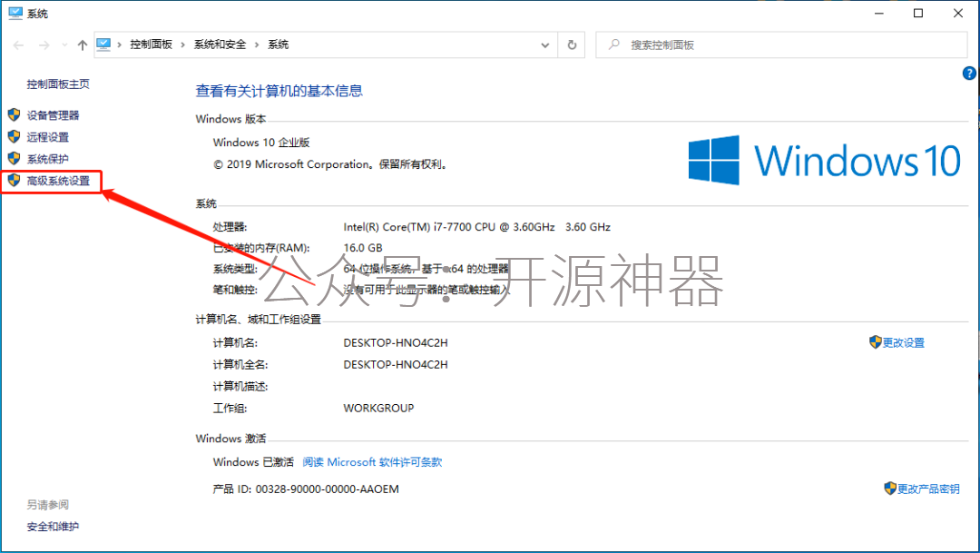Open 设备管理器 from the sidebar
980x553 pixels.
click(54, 115)
